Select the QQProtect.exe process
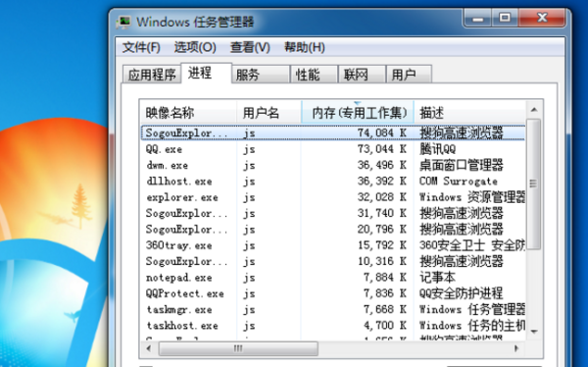Image resolution: width=588 pixels, height=367 pixels. coord(333,293)
